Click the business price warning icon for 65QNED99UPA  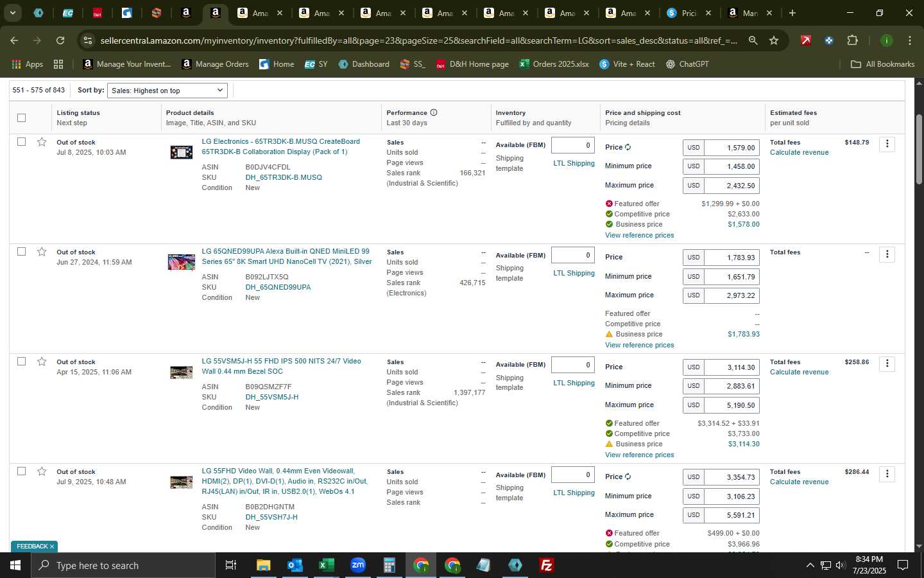pos(609,334)
